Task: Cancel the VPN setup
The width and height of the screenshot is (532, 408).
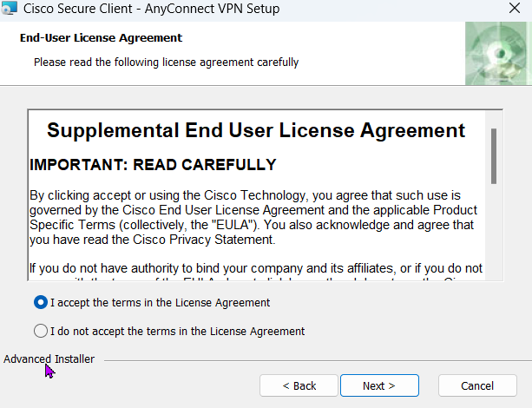Action: (477, 385)
